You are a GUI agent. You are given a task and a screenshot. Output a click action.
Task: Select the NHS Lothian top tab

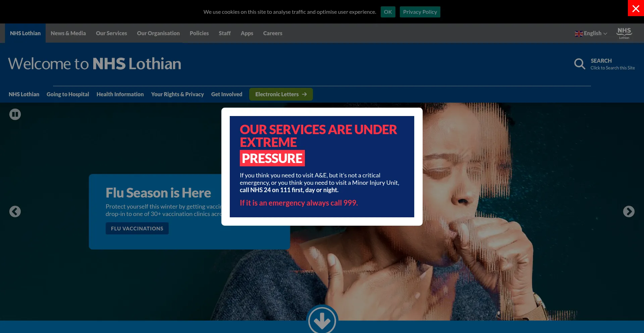click(x=25, y=33)
